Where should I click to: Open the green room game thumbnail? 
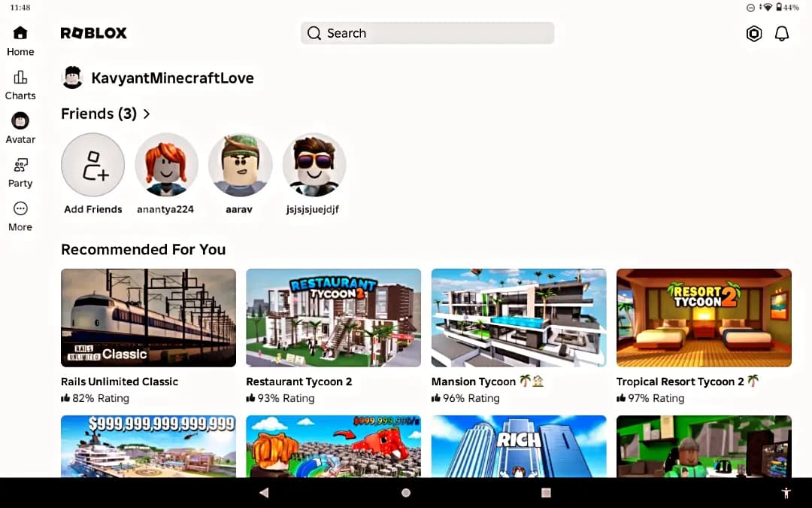click(704, 446)
